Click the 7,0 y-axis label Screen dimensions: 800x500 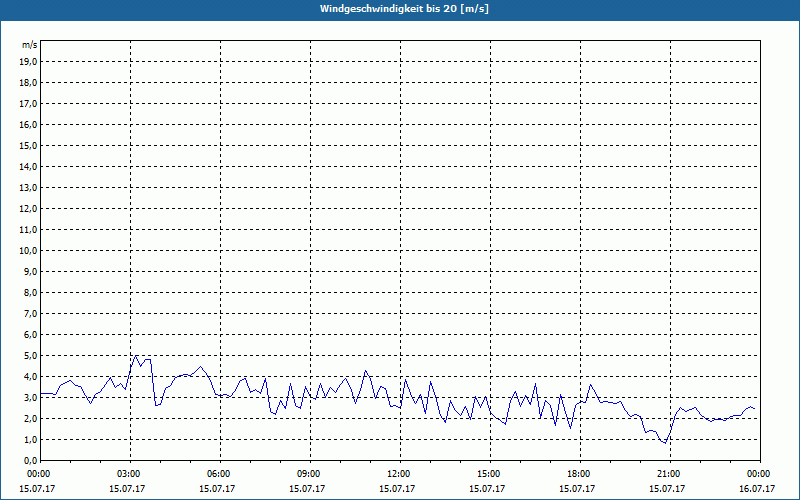[x=30, y=313]
